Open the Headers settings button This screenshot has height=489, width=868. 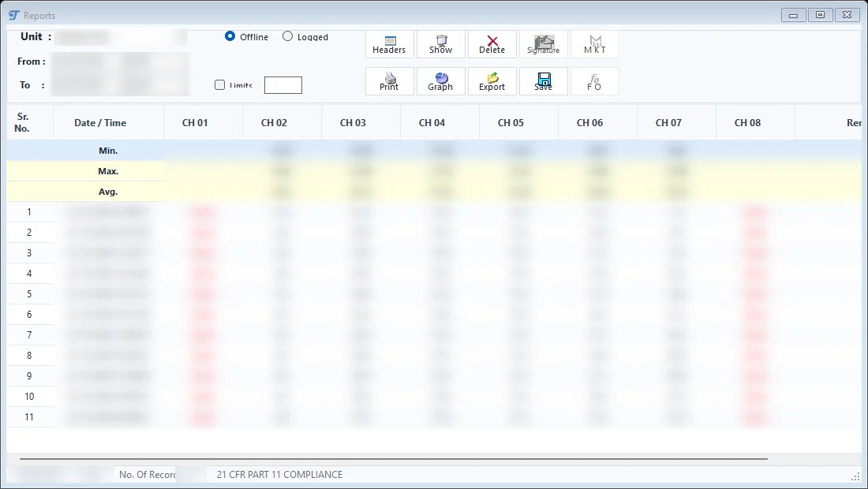click(x=389, y=44)
